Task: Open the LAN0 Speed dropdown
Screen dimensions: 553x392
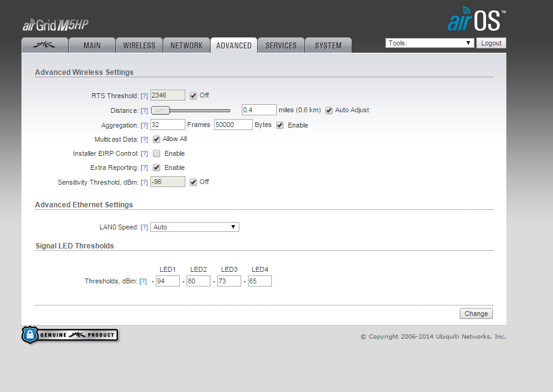Action: (195, 227)
